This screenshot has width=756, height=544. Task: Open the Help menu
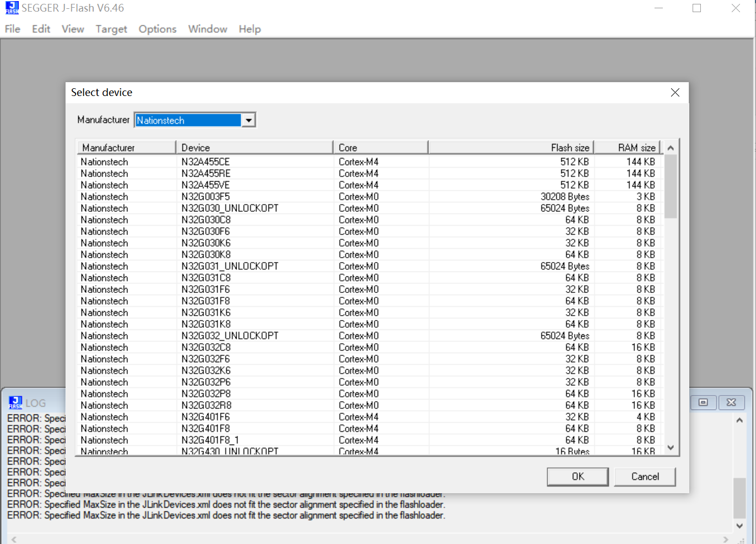click(x=249, y=29)
